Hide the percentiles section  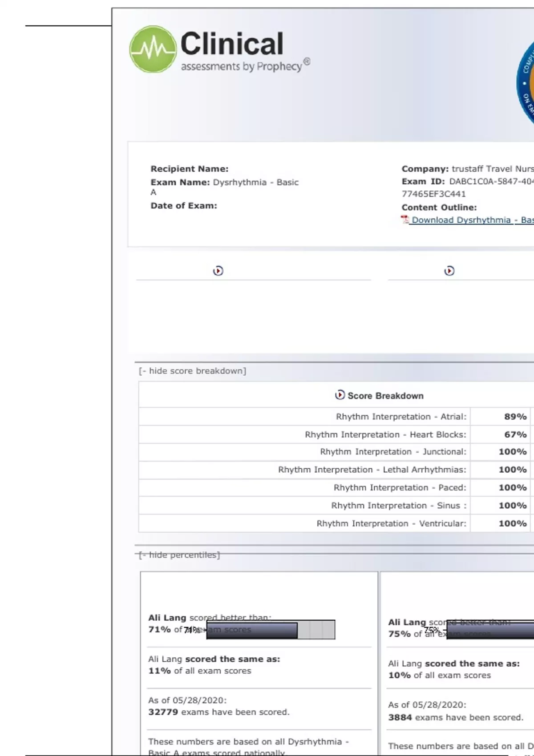179,555
